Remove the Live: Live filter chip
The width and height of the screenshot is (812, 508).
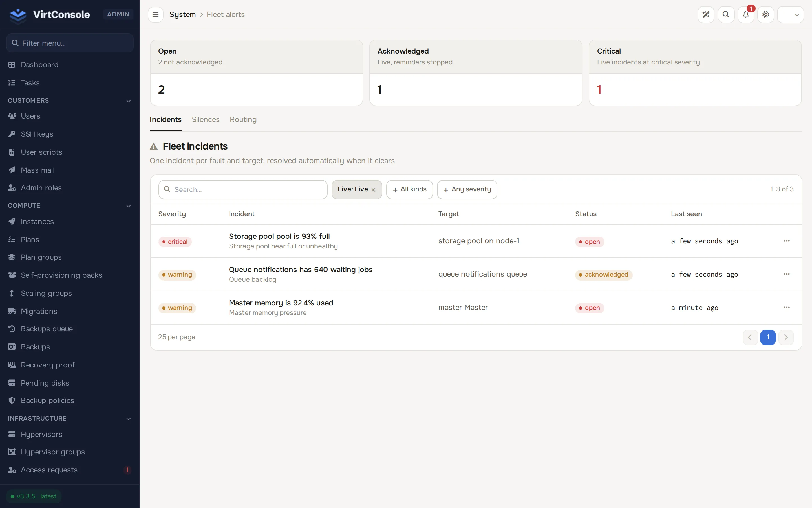click(x=374, y=190)
